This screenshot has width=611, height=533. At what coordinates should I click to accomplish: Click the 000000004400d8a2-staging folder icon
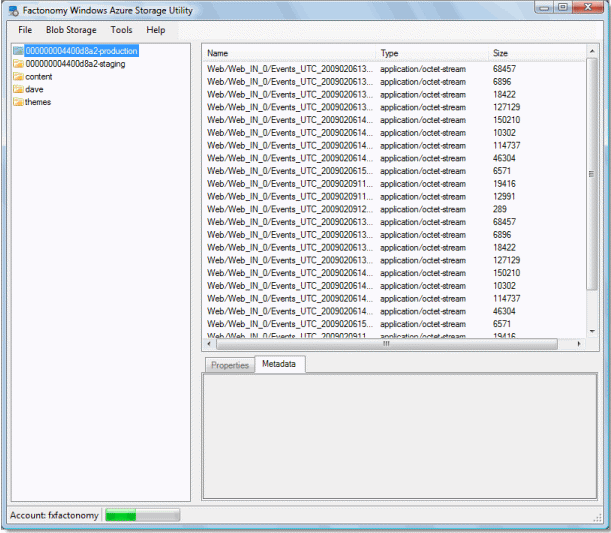click(18, 64)
